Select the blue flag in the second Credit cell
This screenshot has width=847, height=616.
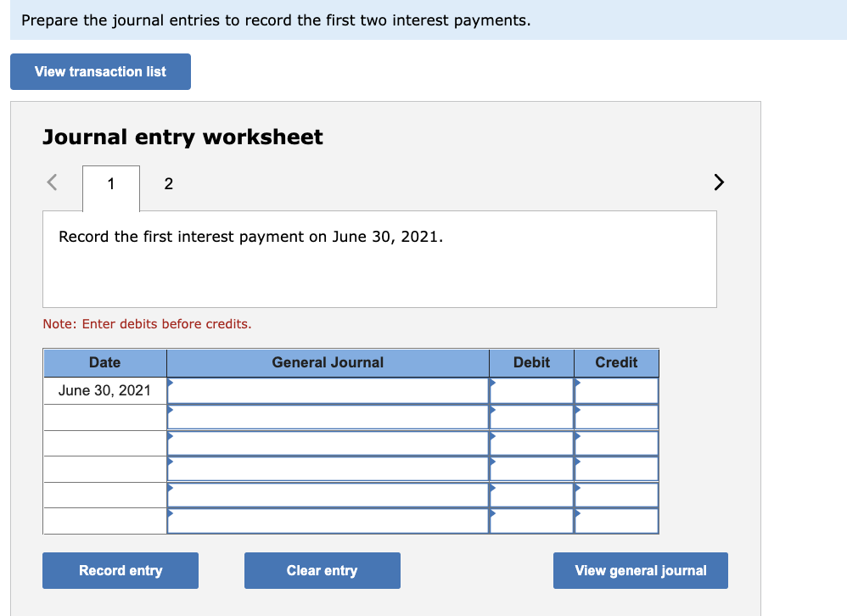[578, 412]
